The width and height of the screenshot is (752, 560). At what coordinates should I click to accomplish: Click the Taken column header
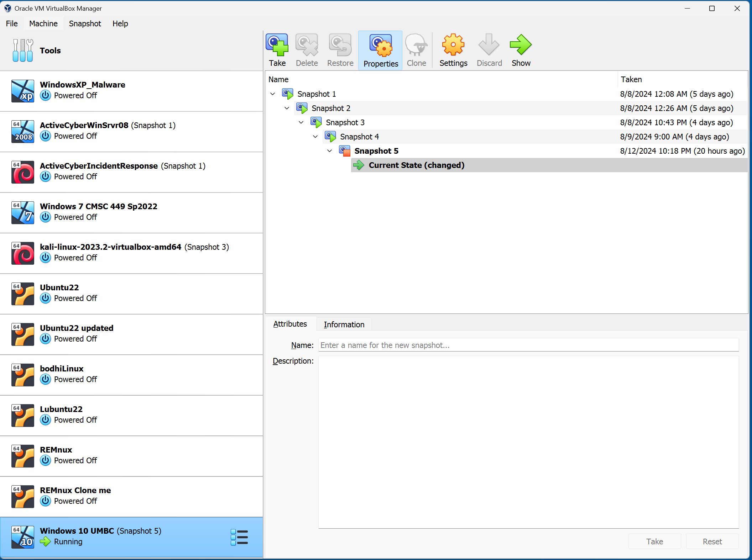coord(683,79)
